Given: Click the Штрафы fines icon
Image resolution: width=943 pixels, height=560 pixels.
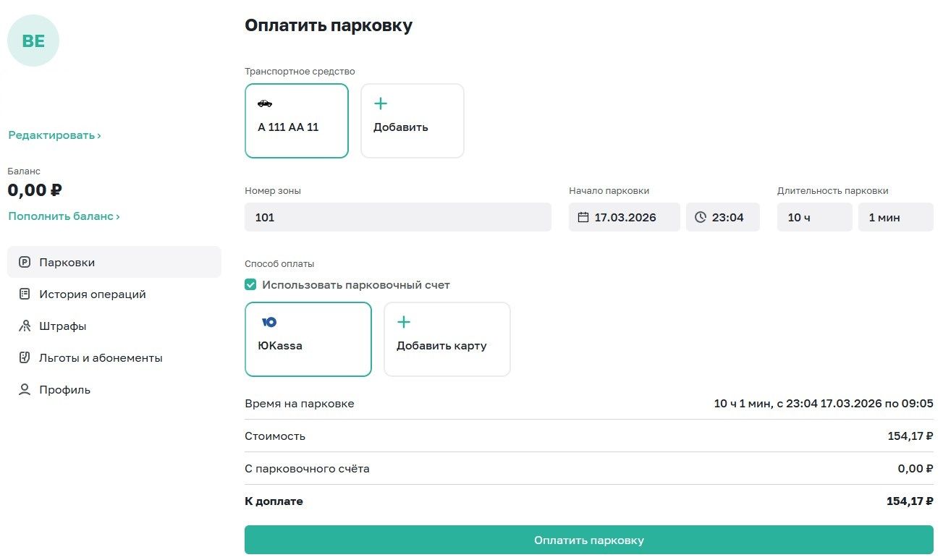Looking at the screenshot, I should [x=25, y=326].
